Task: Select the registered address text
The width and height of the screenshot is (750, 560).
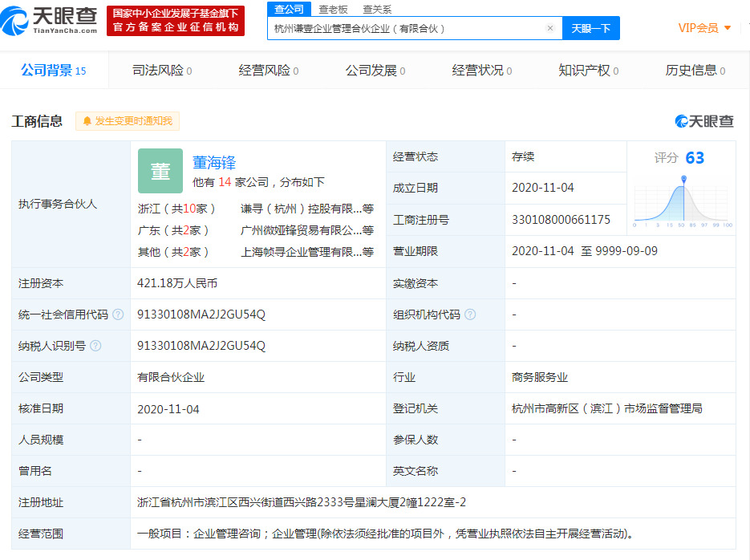Action: point(302,502)
